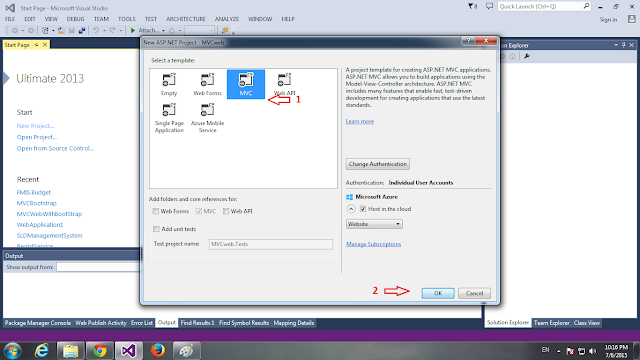
Task: Open the Learn more link
Action: coord(360,122)
